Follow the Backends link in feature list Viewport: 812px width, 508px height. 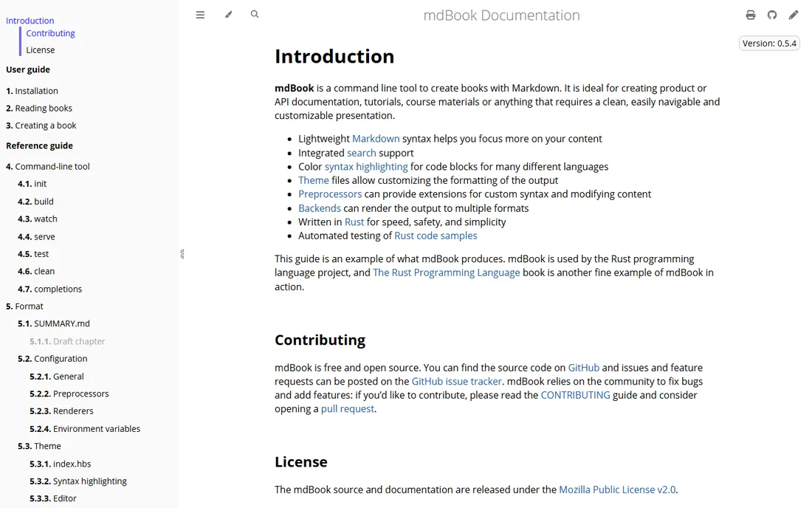pos(320,208)
